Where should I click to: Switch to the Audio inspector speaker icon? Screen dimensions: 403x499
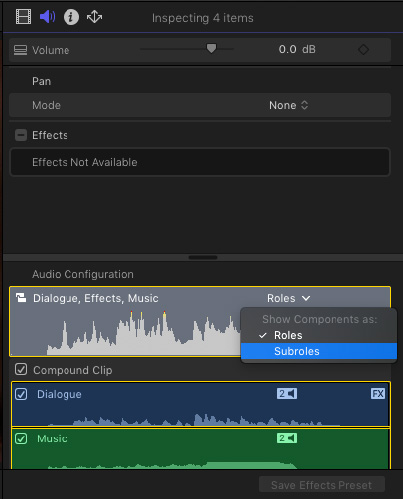click(47, 17)
